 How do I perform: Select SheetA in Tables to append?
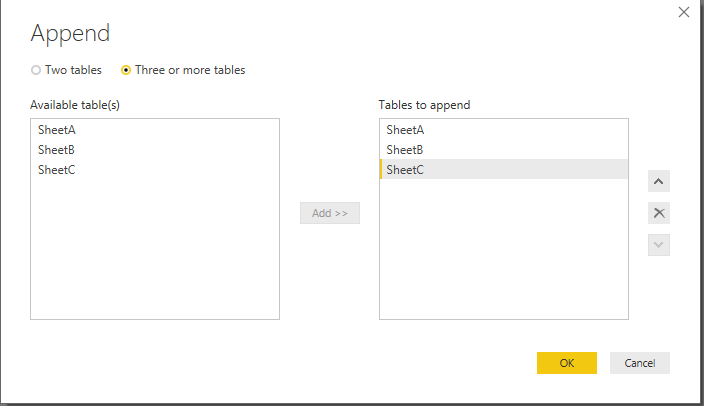405,130
